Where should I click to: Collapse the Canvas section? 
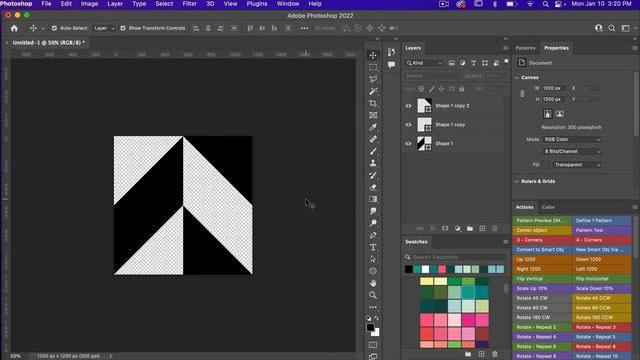coord(517,78)
